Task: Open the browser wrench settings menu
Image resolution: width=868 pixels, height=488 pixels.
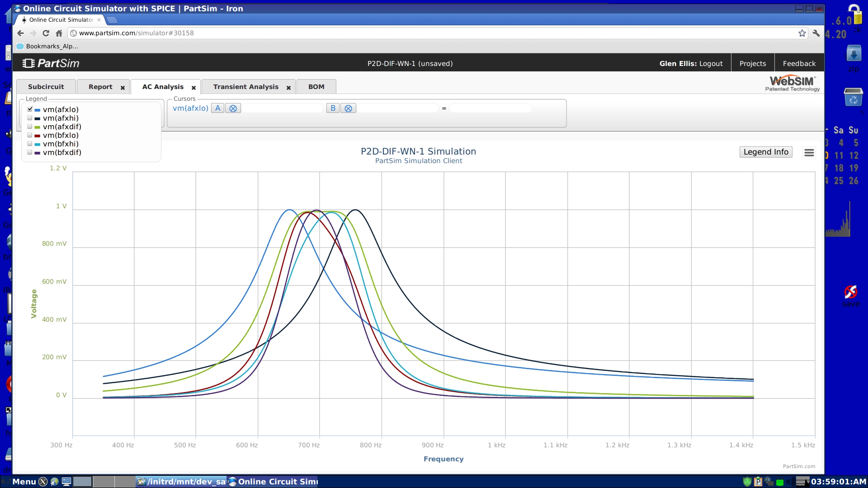Action: 816,33
